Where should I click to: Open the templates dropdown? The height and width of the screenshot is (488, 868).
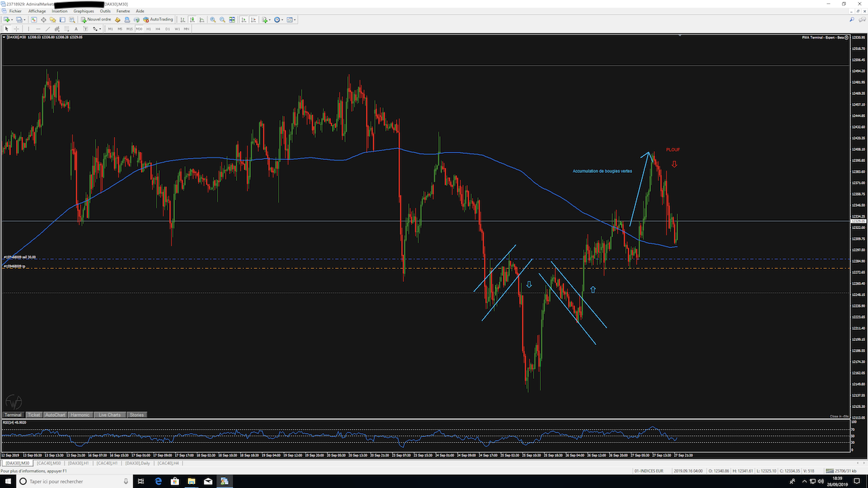tap(292, 20)
